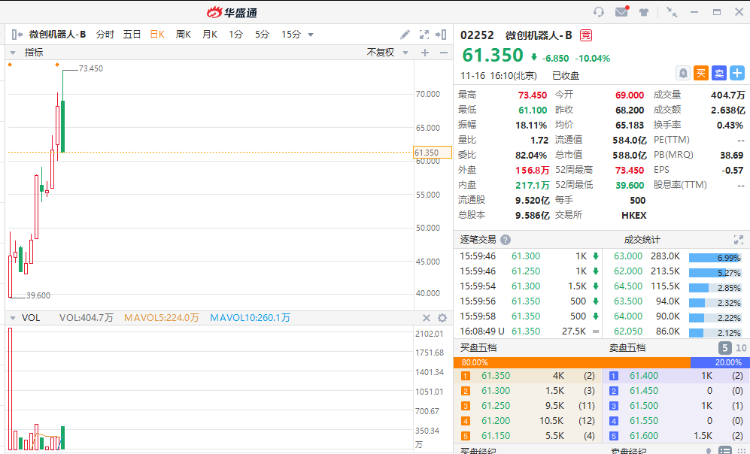Collapse the left panel via arrow icon
This screenshot has width=750, height=454.
point(16,34)
